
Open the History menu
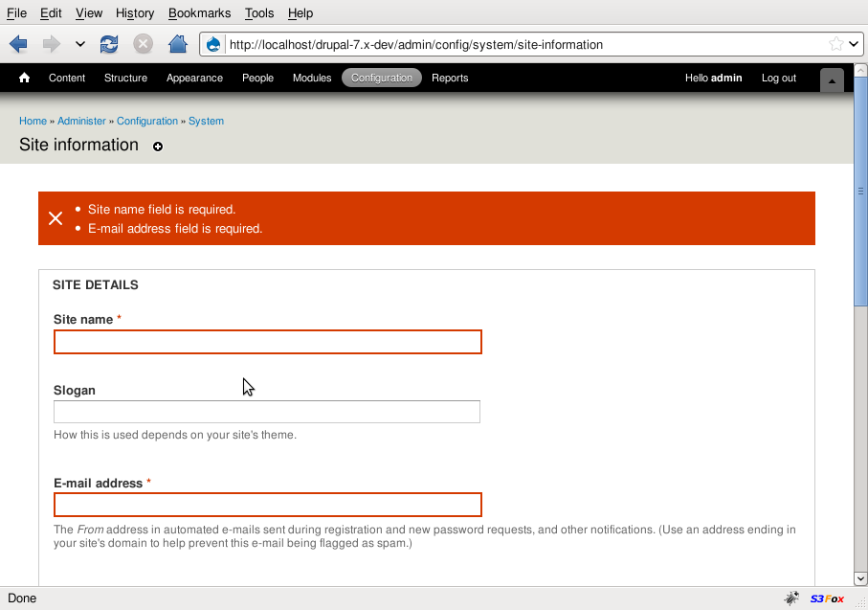coord(135,12)
